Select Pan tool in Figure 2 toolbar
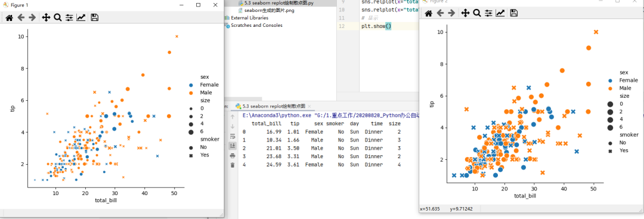Image resolution: width=644 pixels, height=219 pixels. [x=465, y=13]
